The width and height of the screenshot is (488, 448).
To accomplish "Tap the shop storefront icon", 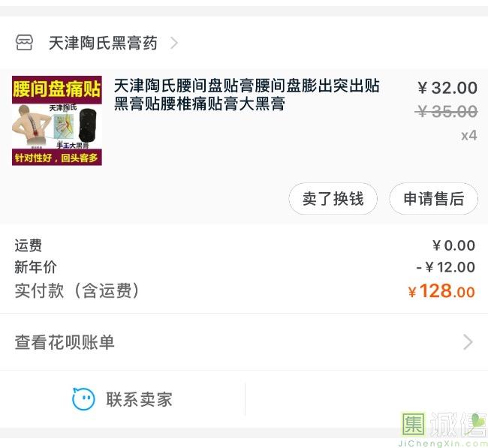I will pos(24,43).
